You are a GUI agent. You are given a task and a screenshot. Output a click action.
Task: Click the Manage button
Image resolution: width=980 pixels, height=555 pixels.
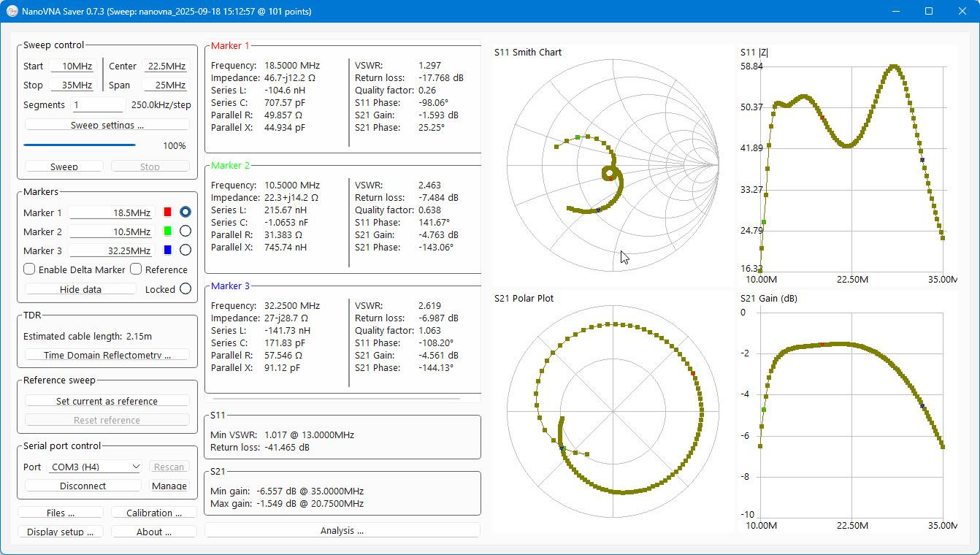click(x=169, y=486)
